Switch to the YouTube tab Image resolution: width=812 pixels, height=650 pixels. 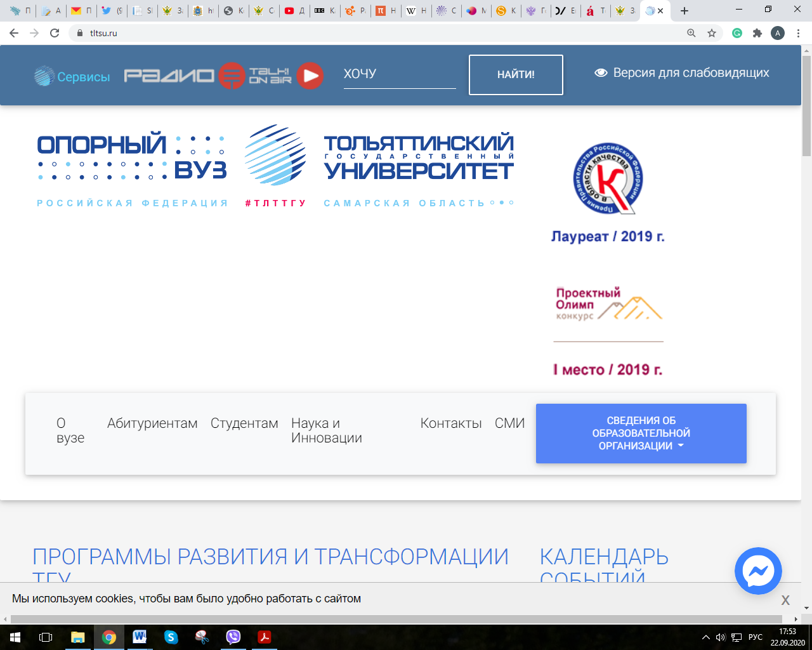pyautogui.click(x=295, y=11)
